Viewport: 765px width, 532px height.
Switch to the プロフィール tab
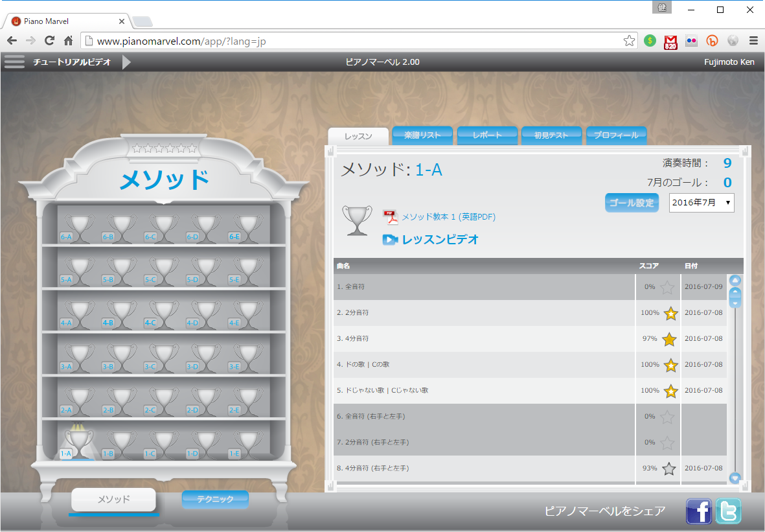(x=616, y=135)
